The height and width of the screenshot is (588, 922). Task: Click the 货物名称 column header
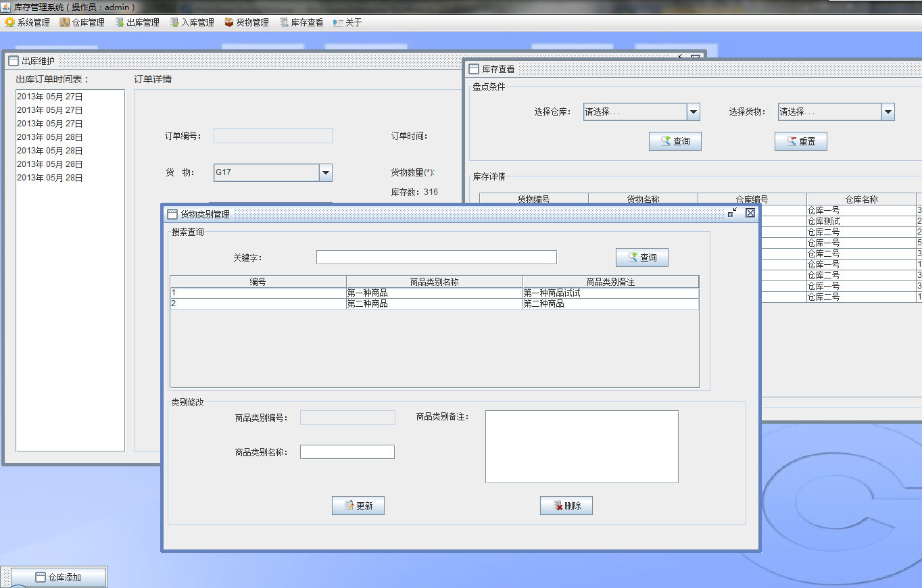(x=643, y=199)
